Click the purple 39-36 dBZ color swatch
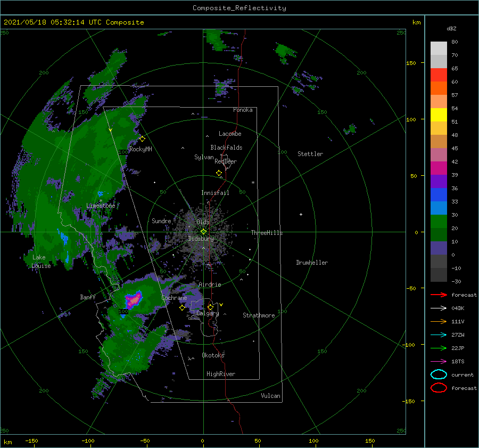The height and width of the screenshot is (448, 479). (439, 181)
